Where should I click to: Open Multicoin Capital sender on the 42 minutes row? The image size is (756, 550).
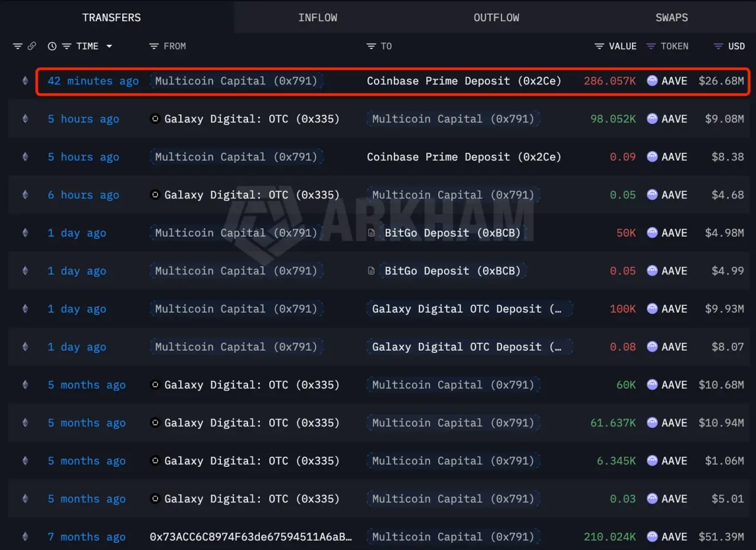click(236, 81)
